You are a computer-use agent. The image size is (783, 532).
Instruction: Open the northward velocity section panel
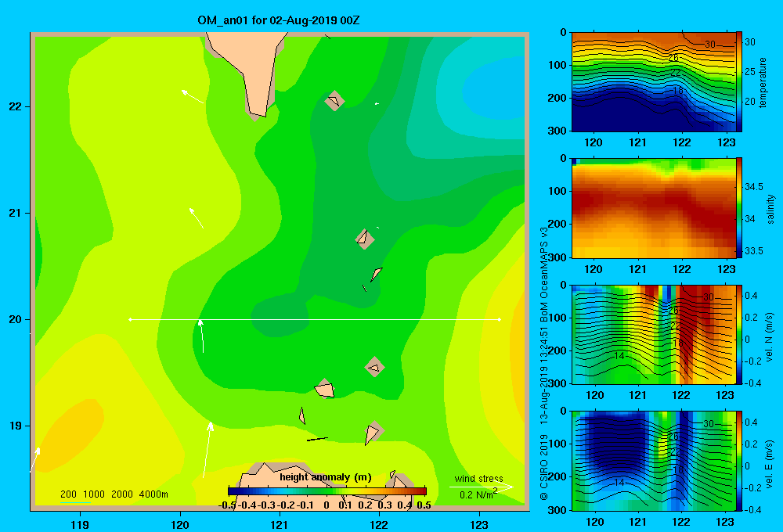click(654, 334)
